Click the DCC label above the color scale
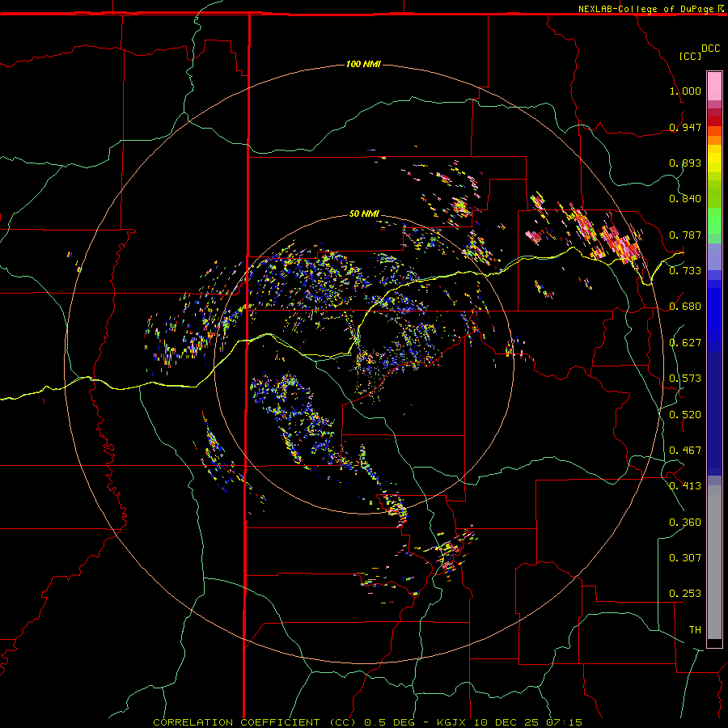 [x=711, y=49]
